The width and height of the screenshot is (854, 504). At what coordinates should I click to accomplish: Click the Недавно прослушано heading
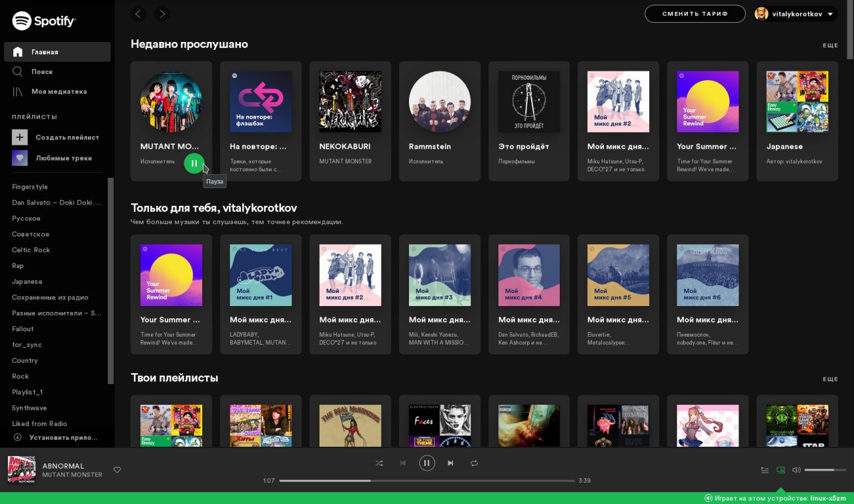tap(189, 44)
